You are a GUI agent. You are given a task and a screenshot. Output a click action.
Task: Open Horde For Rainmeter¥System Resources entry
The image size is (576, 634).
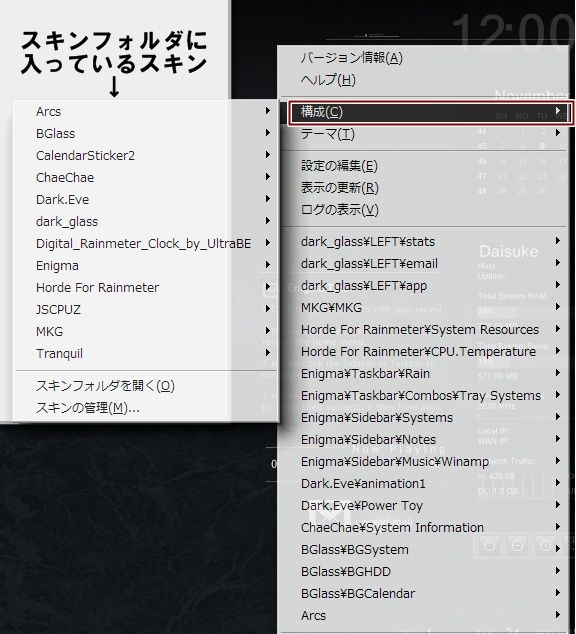click(x=424, y=330)
